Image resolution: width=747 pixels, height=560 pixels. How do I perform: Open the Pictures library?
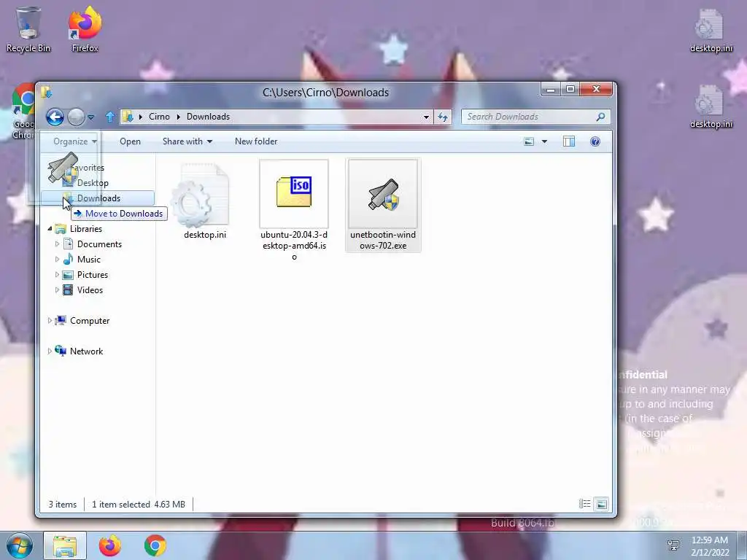click(93, 275)
